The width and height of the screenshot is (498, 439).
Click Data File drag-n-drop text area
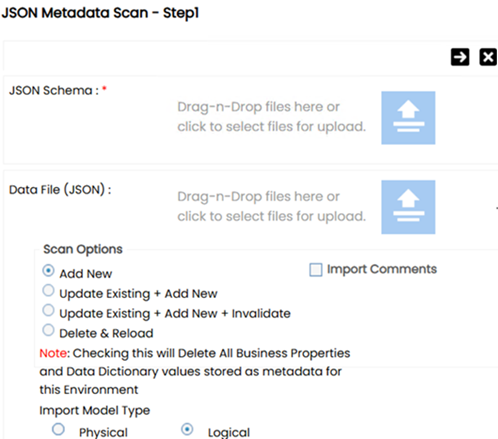[x=271, y=206]
